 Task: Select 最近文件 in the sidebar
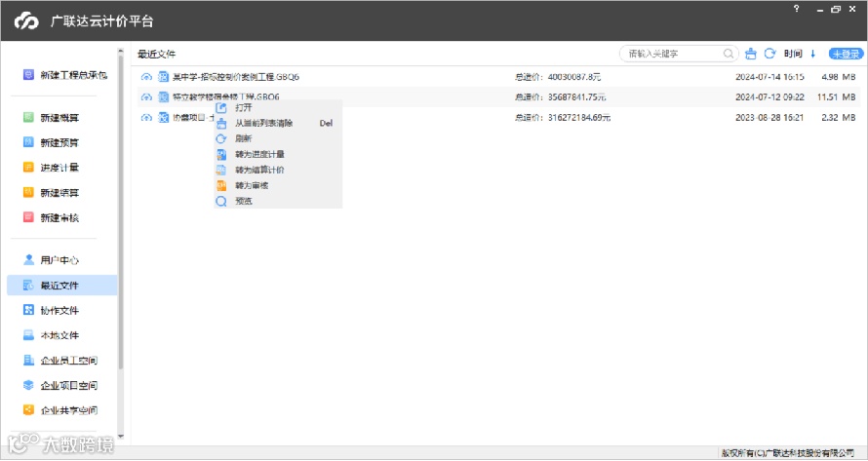pos(62,285)
